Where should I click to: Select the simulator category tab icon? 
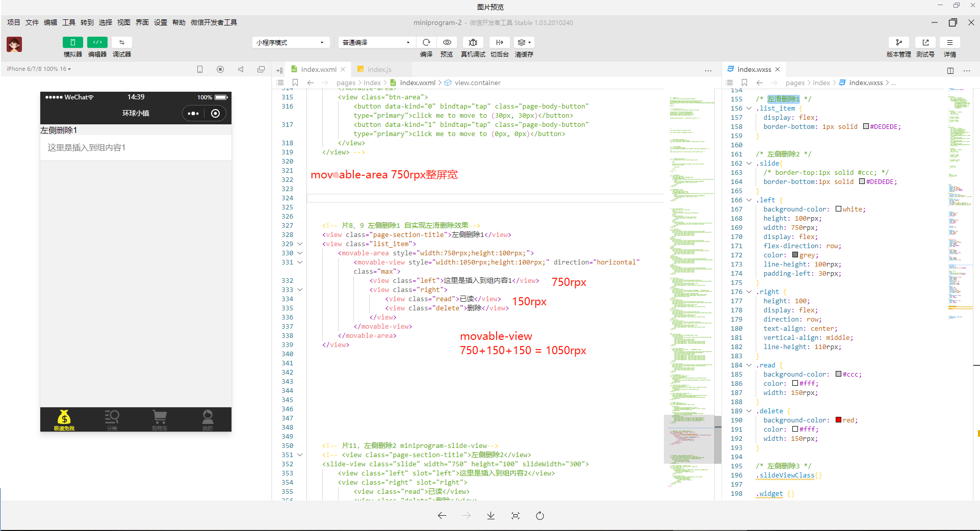pyautogui.click(x=112, y=420)
